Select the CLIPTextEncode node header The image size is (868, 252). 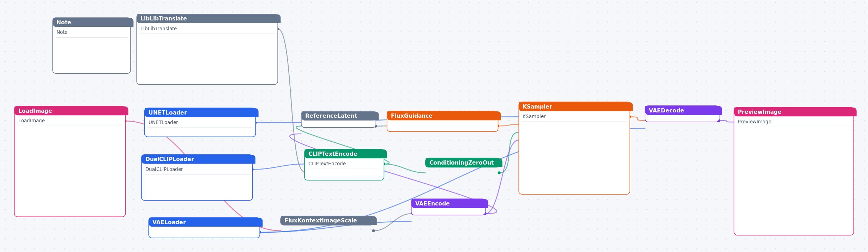(x=345, y=154)
